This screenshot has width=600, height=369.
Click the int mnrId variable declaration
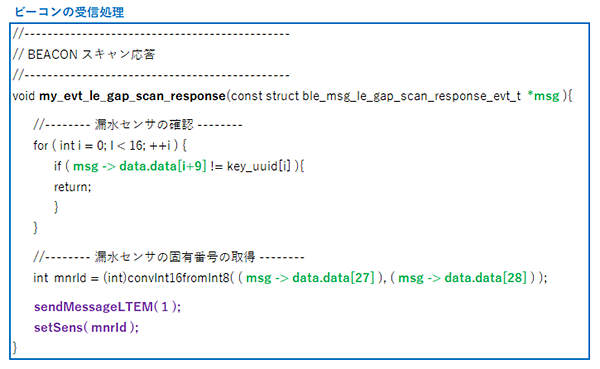[60, 278]
